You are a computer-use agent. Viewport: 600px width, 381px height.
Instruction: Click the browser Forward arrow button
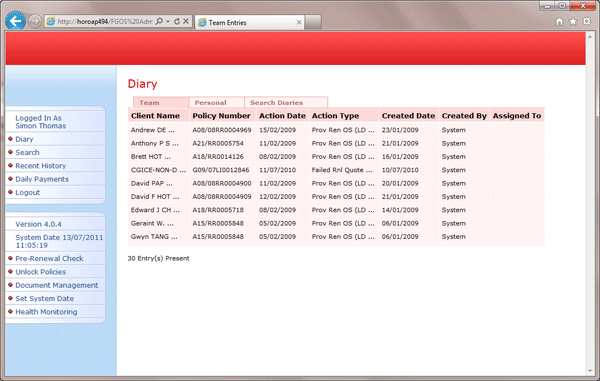coord(34,21)
